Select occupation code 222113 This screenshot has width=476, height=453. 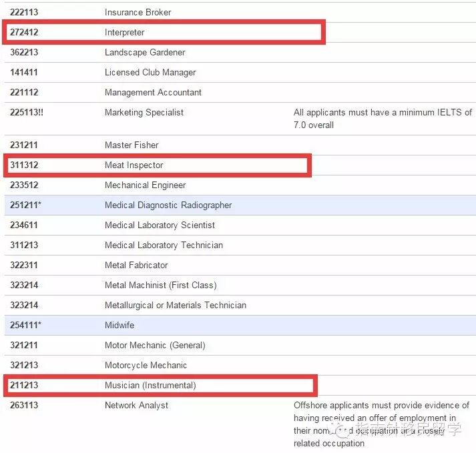[x=24, y=12]
